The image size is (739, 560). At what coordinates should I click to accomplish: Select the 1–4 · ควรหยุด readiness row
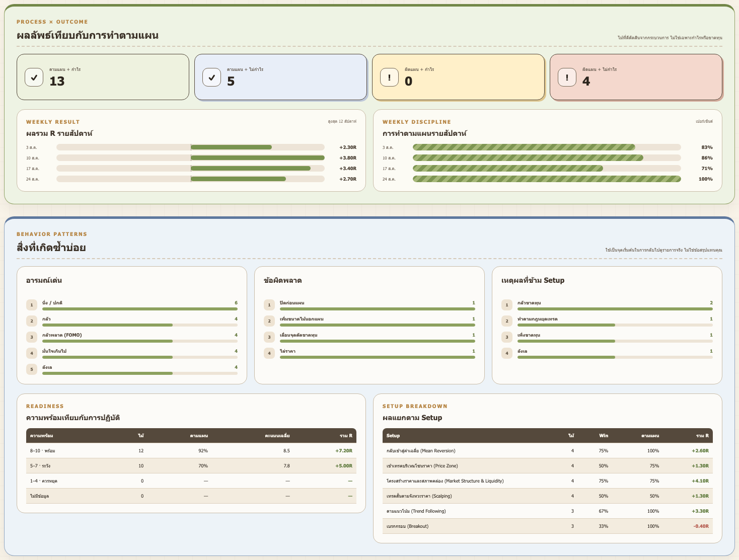pyautogui.click(x=191, y=481)
